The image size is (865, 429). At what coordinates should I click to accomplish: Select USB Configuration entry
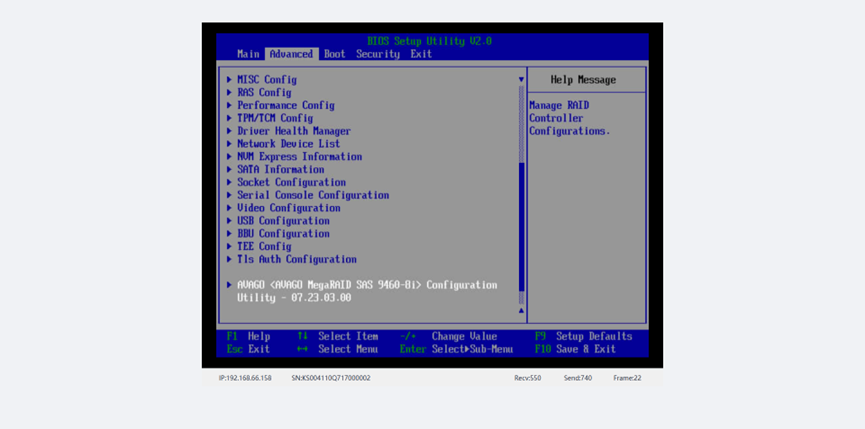tap(283, 221)
